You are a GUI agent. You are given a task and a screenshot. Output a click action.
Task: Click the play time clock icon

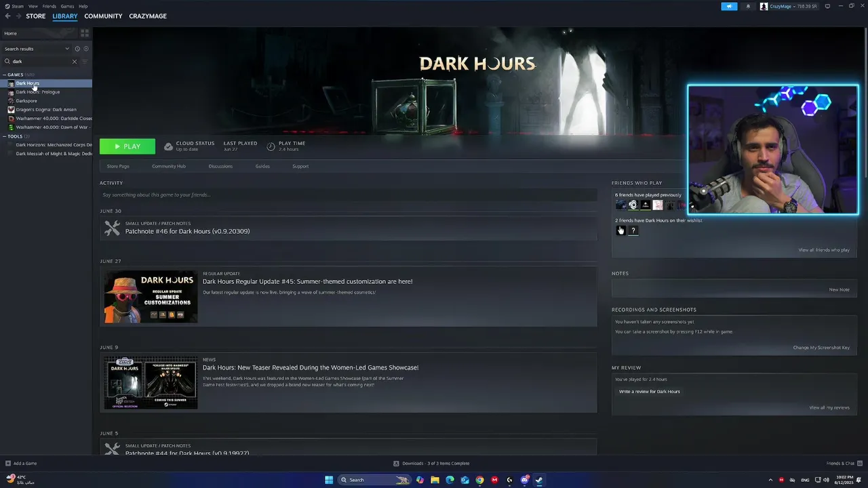(x=271, y=146)
